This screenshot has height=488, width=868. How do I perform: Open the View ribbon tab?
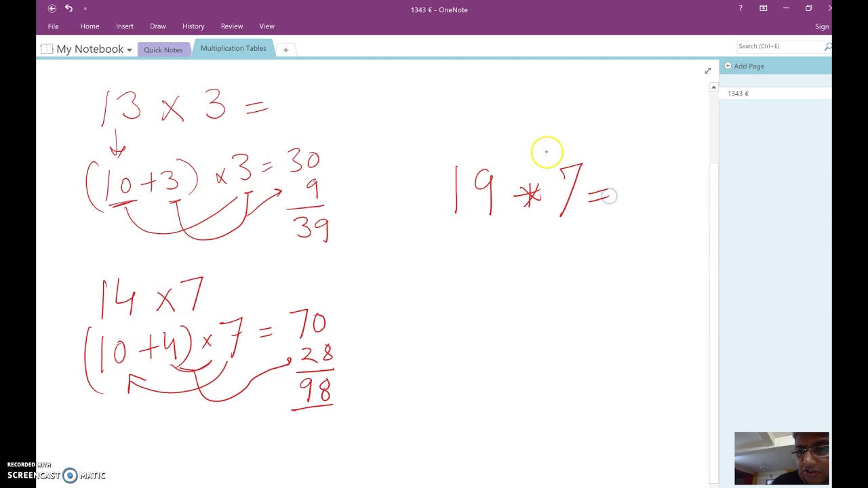coord(267,26)
